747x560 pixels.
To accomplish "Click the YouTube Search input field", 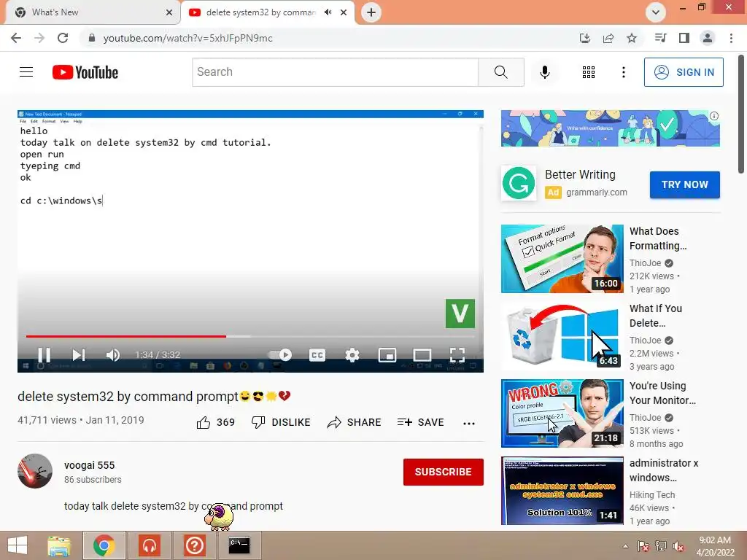I will [336, 72].
